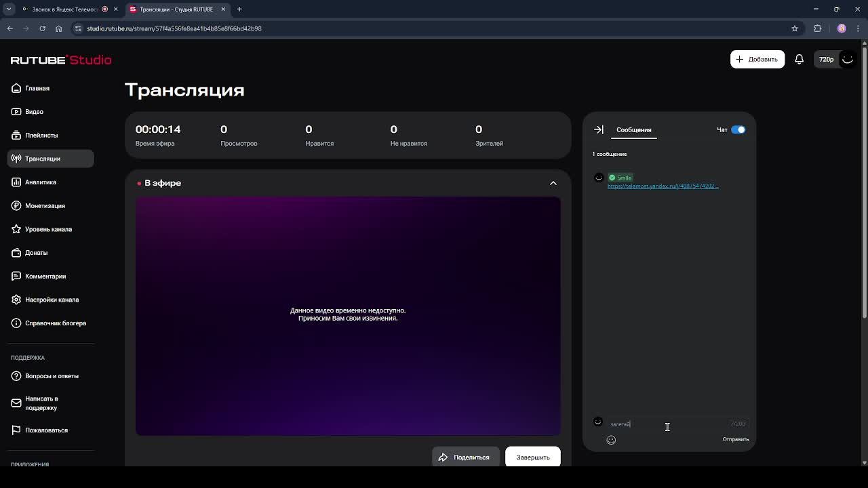
Task: Open the browser tab search dropdown
Action: point(9,9)
